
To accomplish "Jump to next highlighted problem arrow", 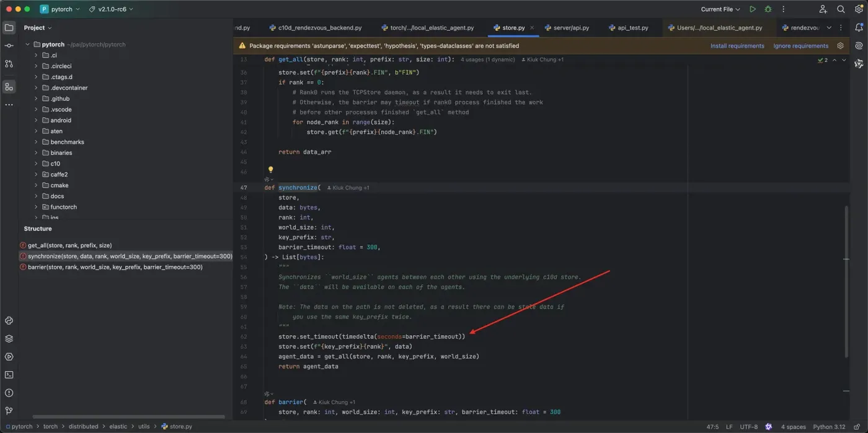I will click(x=844, y=60).
